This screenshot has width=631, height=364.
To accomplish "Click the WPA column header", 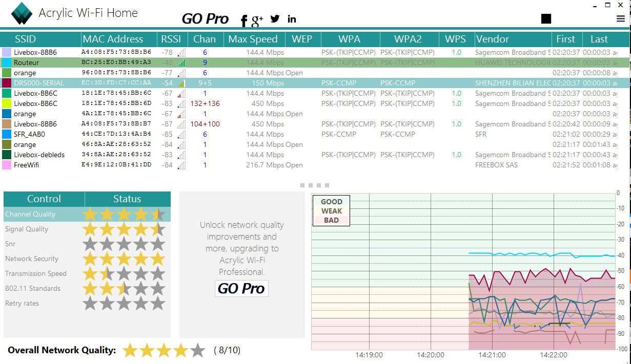I will pos(350,39).
